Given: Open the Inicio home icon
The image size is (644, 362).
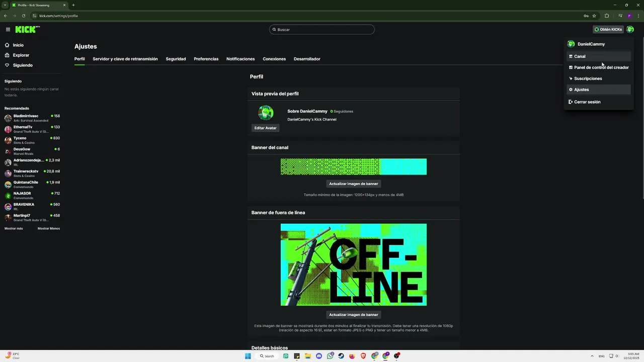Looking at the screenshot, I should [7, 45].
